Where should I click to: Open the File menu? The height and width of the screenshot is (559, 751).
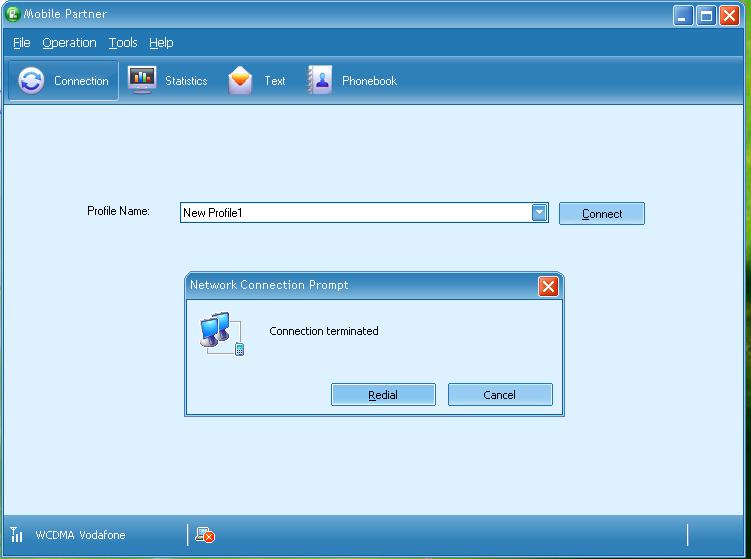coord(22,43)
